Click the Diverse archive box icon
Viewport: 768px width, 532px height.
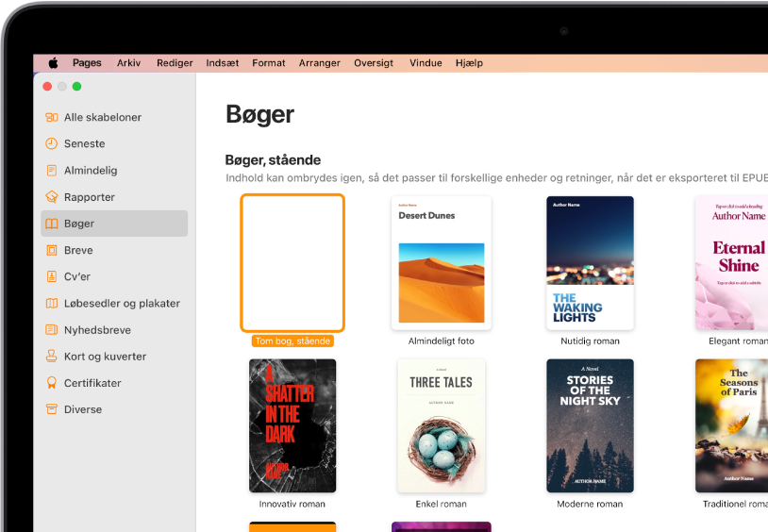click(52, 409)
